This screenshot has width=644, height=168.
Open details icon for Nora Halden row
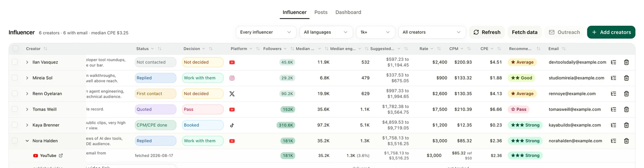pos(613,141)
